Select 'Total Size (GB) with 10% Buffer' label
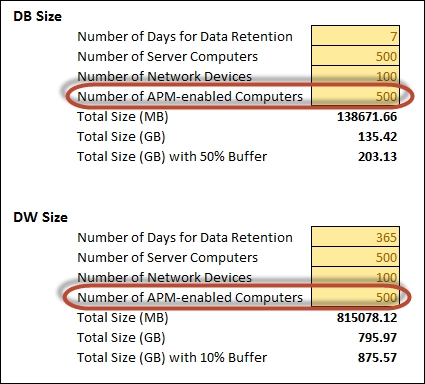Image resolution: width=425 pixels, height=384 pixels. click(172, 358)
